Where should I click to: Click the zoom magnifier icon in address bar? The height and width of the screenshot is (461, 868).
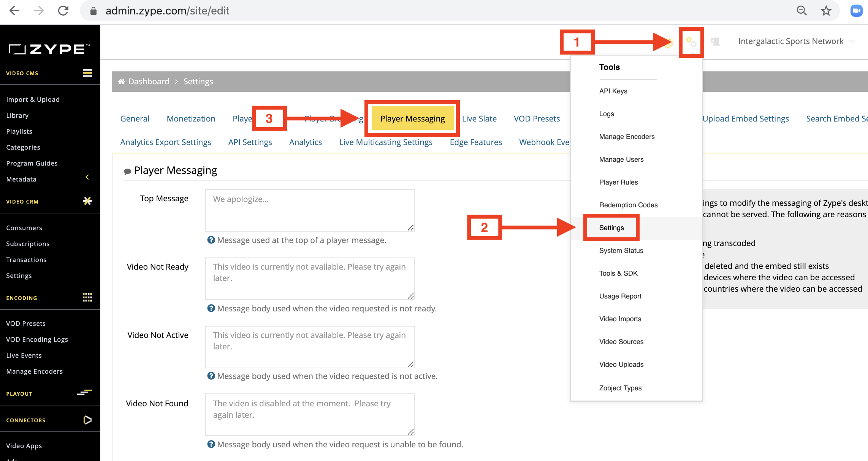[801, 11]
